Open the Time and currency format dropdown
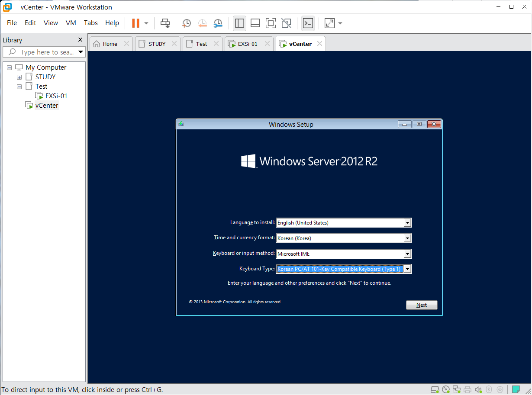The height and width of the screenshot is (395, 532). pos(407,238)
